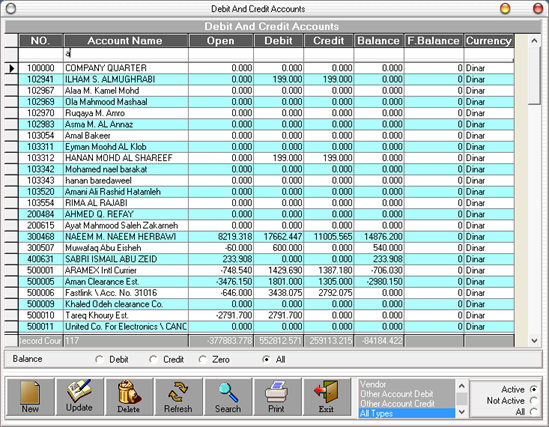Select the ILHAM S. ALMUGHRABI row
Screen dimensions: 549x427
point(266,79)
